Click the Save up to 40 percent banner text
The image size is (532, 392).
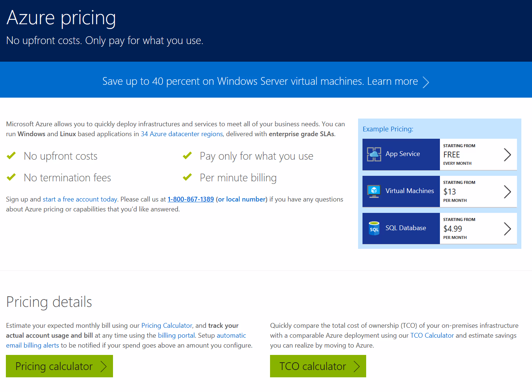tap(260, 81)
